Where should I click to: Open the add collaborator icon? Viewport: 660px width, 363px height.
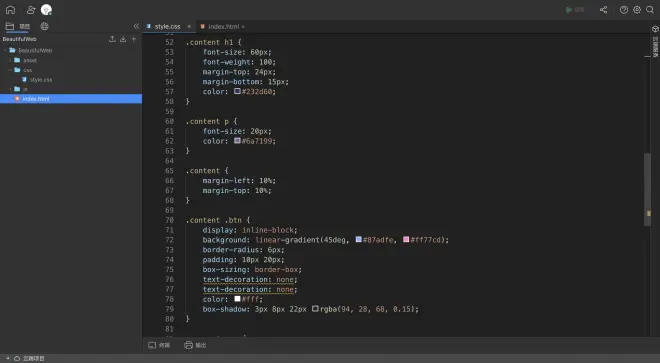[31, 10]
